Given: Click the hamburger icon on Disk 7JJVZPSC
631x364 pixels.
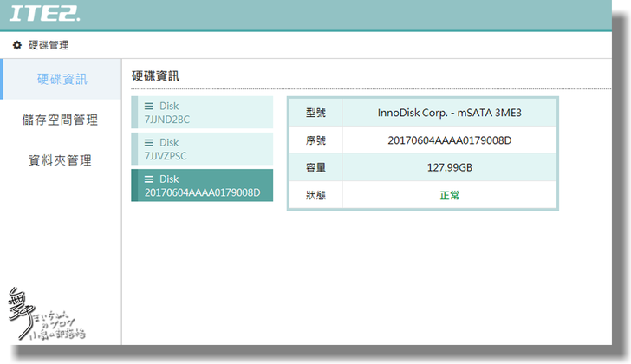Looking at the screenshot, I should tap(148, 142).
